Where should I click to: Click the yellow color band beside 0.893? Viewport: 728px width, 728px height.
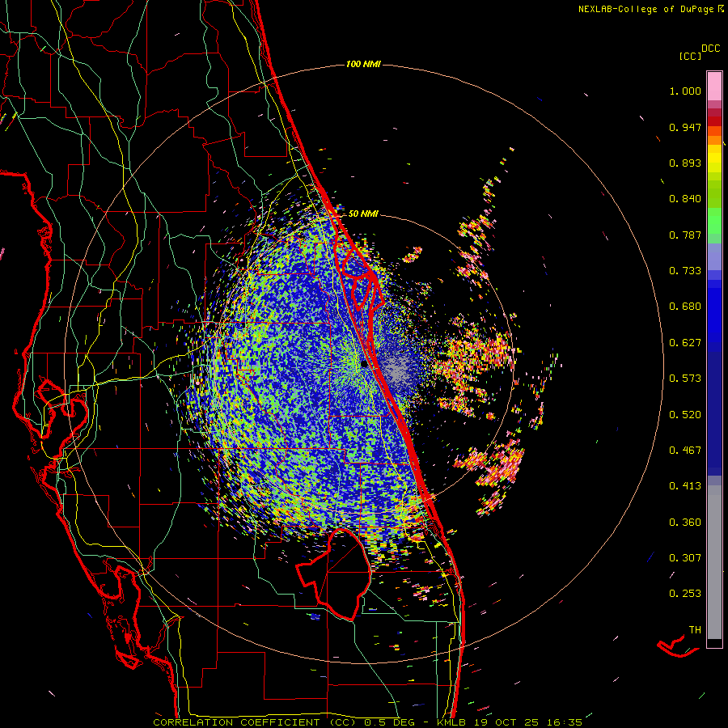coord(714,163)
